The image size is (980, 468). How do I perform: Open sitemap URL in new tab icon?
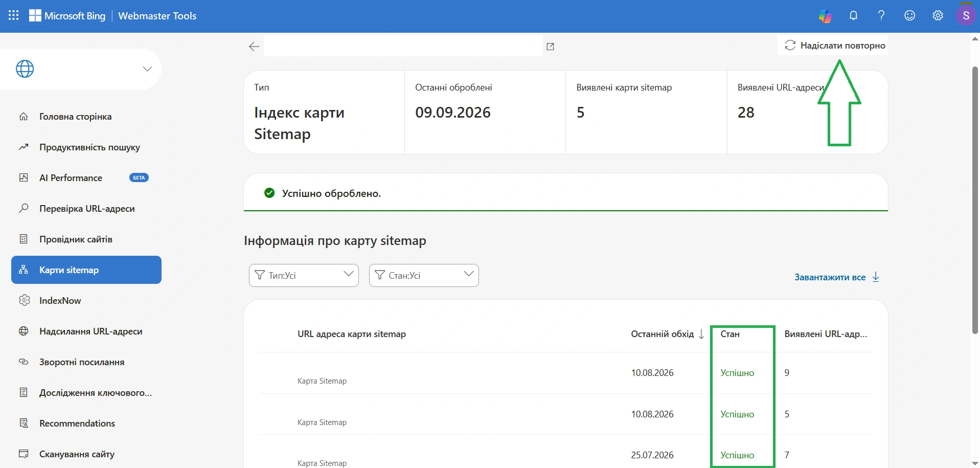tap(550, 47)
